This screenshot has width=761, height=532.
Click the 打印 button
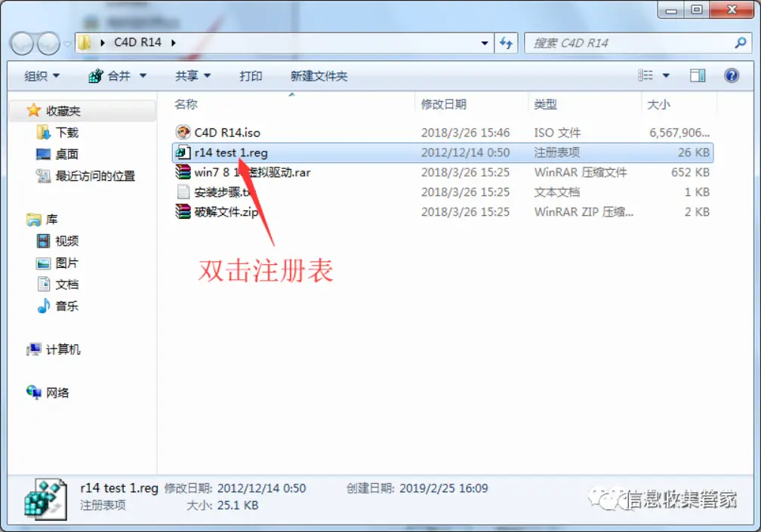click(251, 76)
